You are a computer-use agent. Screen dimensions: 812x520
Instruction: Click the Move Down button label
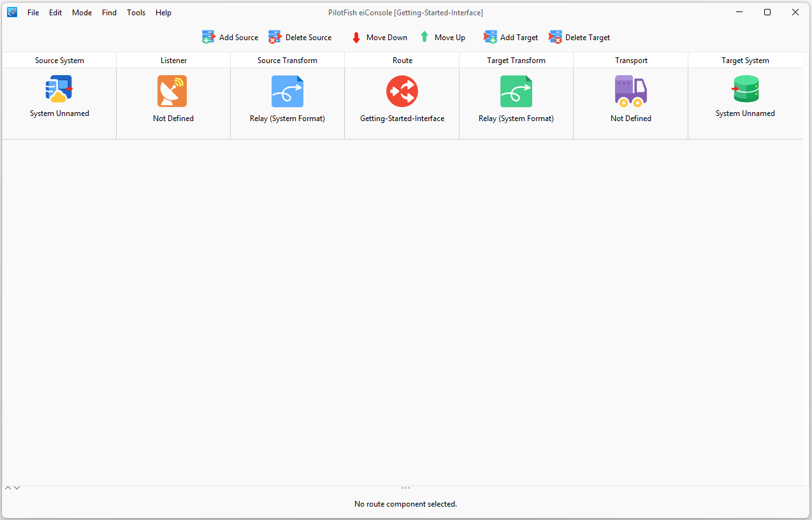click(x=387, y=38)
